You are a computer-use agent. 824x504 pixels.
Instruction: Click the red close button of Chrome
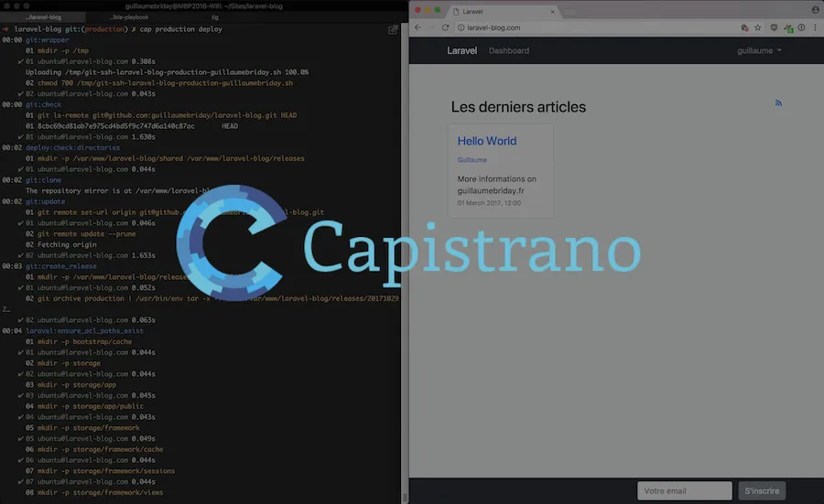pyautogui.click(x=417, y=10)
